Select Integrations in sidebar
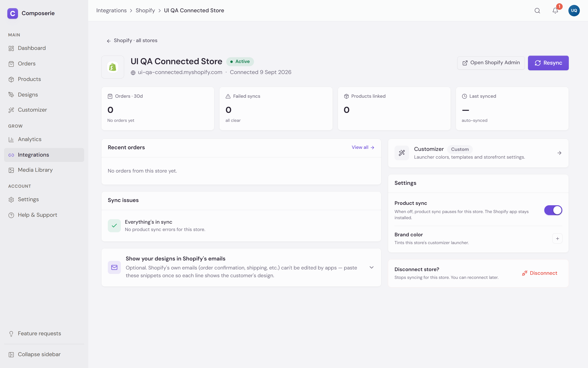This screenshot has height=368, width=588. pyautogui.click(x=44, y=155)
